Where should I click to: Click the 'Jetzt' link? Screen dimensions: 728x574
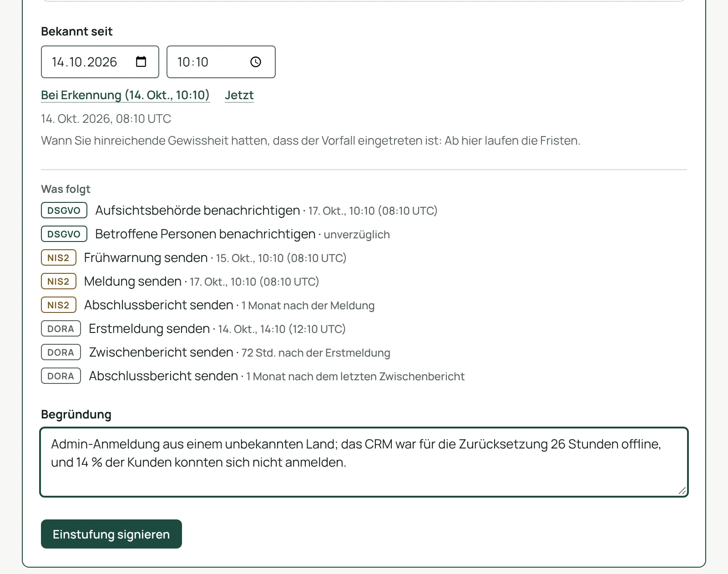(x=239, y=95)
